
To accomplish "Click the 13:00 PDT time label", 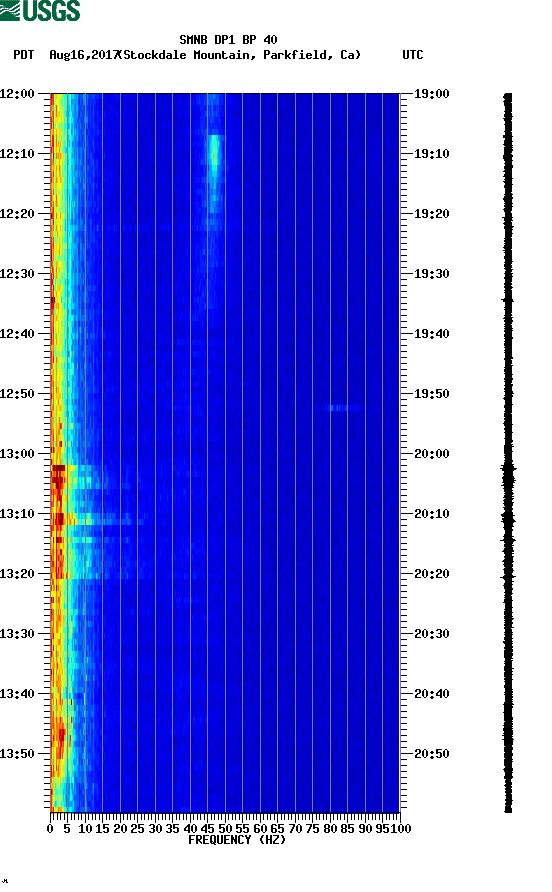I will pos(18,454).
